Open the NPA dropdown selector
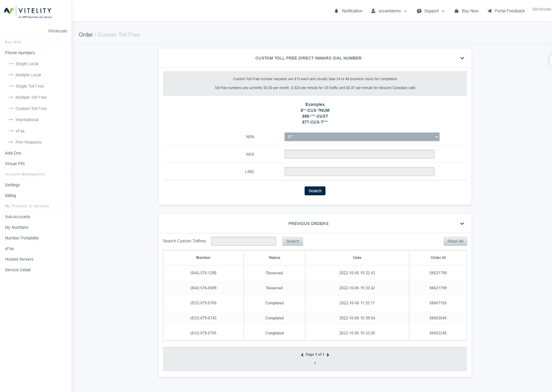552x392 pixels. (x=362, y=137)
